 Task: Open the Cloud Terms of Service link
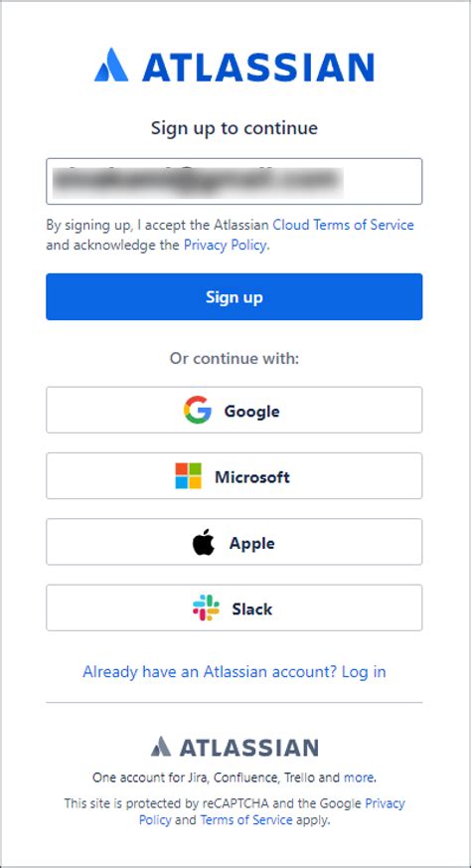click(344, 226)
